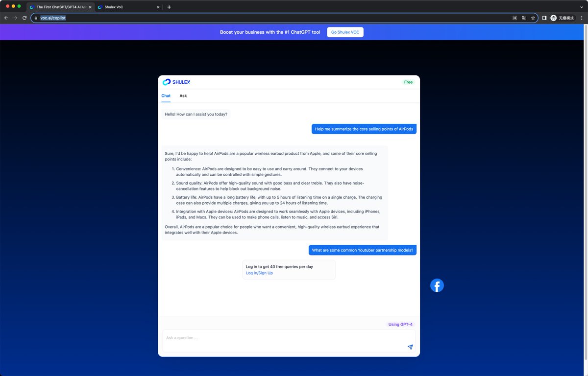Go back using browser back arrow
Viewport: 588px width, 376px height.
6,18
